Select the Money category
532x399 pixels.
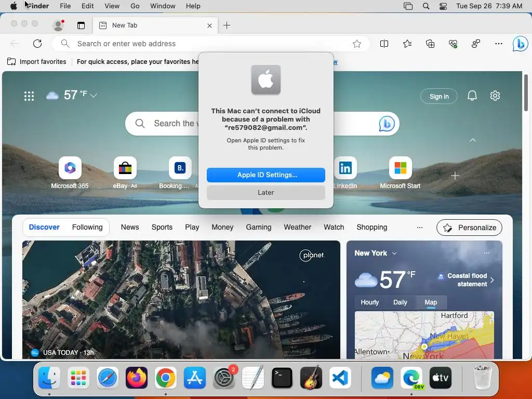click(222, 228)
